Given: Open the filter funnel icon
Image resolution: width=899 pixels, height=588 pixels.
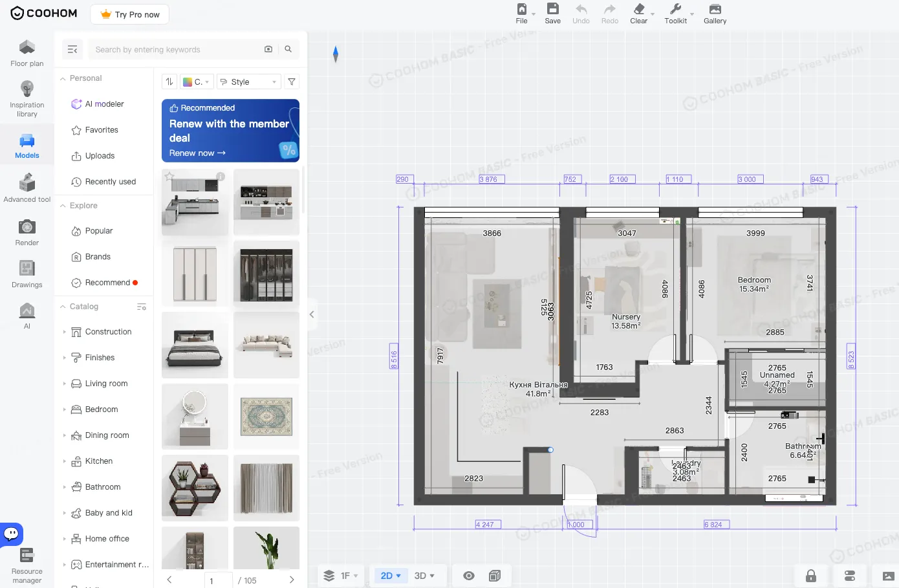Looking at the screenshot, I should (x=292, y=82).
